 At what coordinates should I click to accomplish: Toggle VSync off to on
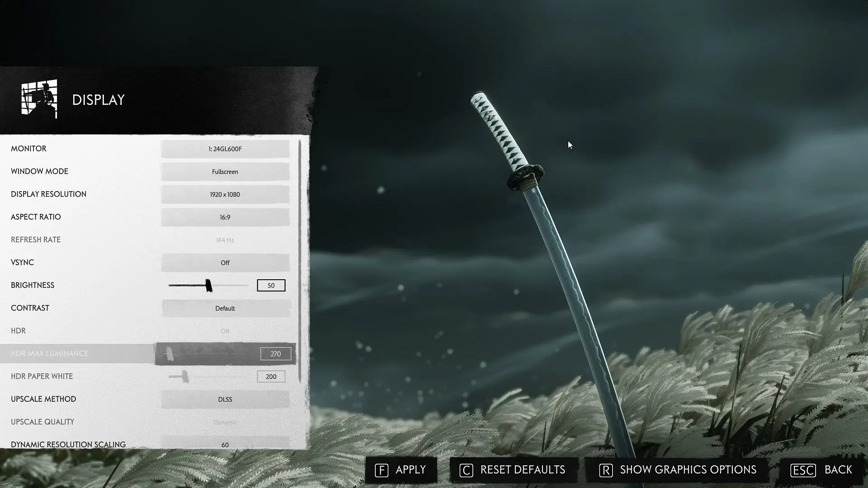pos(225,262)
